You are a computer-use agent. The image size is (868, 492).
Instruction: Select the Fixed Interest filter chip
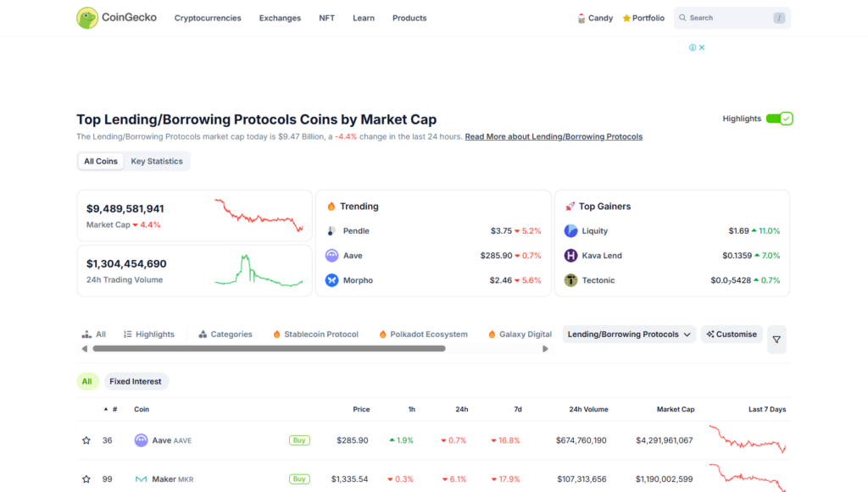[135, 381]
